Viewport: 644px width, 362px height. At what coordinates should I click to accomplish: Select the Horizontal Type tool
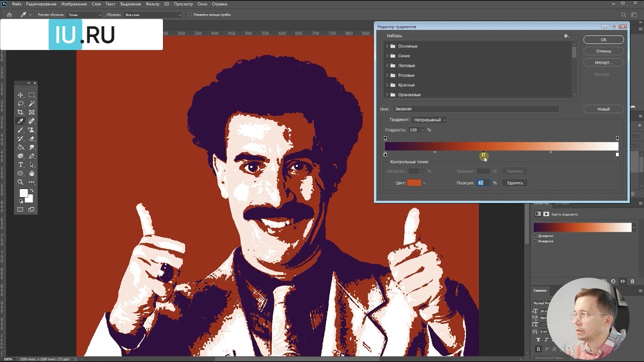click(x=21, y=164)
